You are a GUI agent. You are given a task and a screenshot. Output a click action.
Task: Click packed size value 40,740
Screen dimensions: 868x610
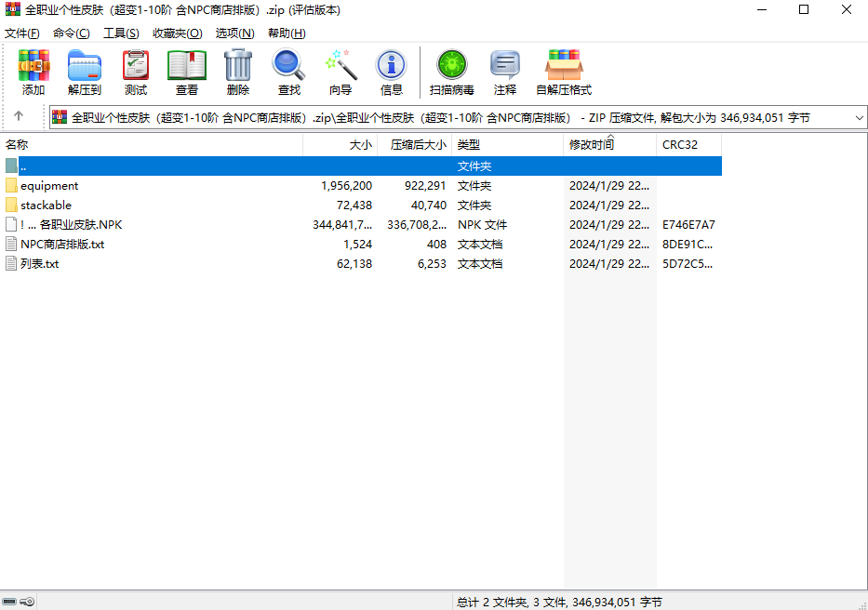(429, 205)
